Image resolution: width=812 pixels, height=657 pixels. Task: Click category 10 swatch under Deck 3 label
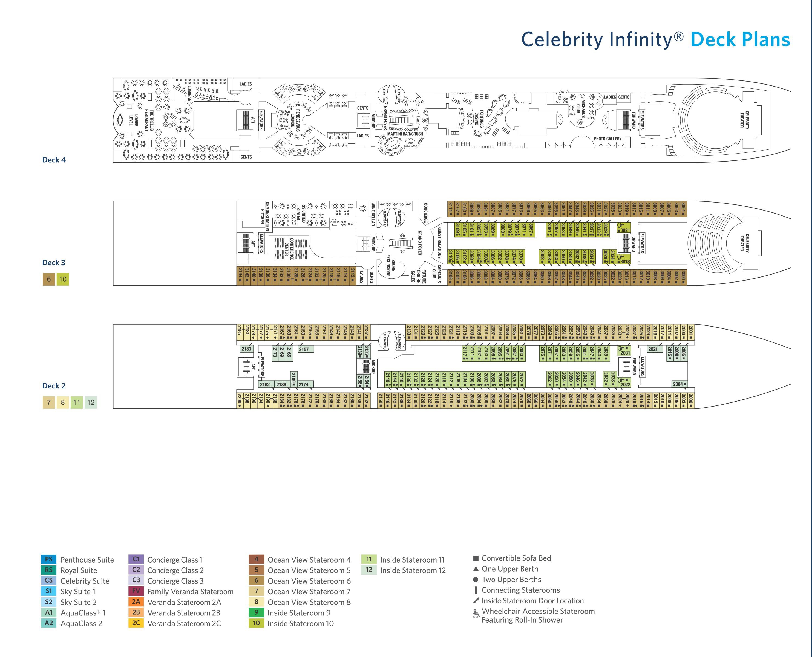click(x=63, y=279)
